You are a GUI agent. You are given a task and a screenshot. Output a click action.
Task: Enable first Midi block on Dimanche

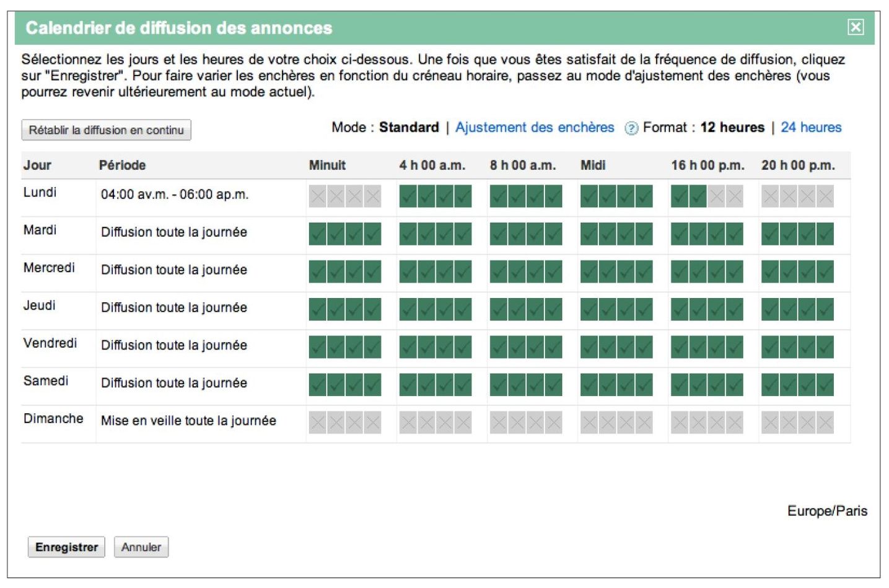point(589,423)
